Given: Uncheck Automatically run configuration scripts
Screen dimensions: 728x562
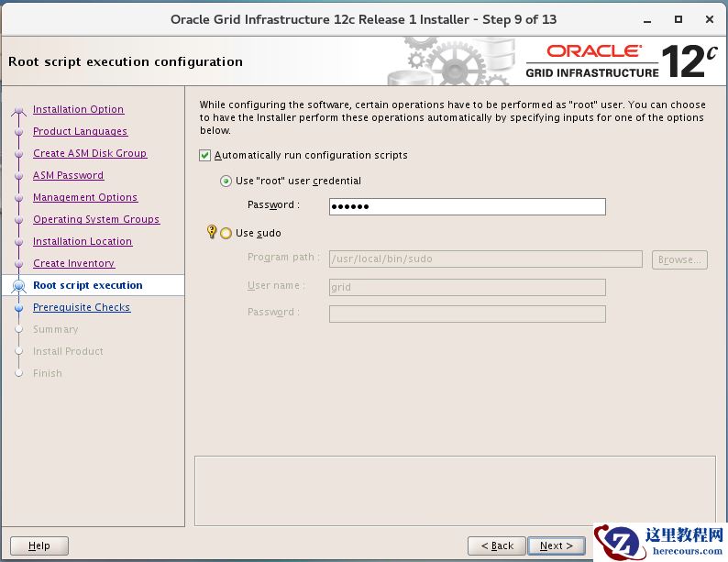Looking at the screenshot, I should point(204,156).
